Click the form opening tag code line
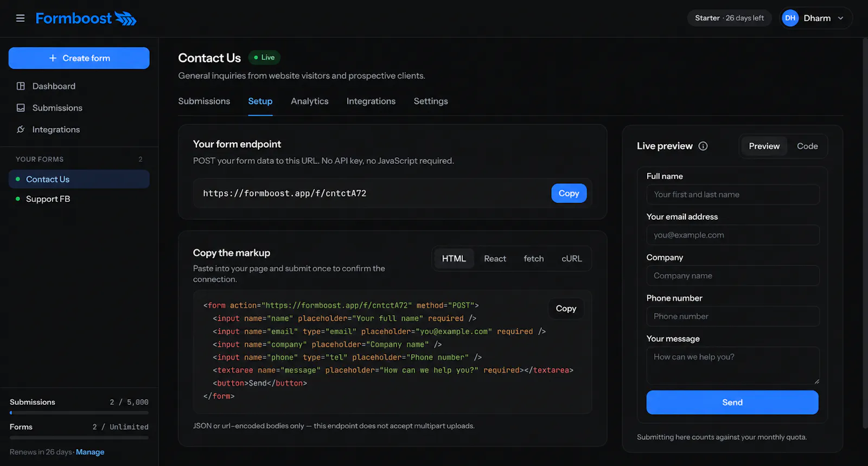 coord(341,305)
